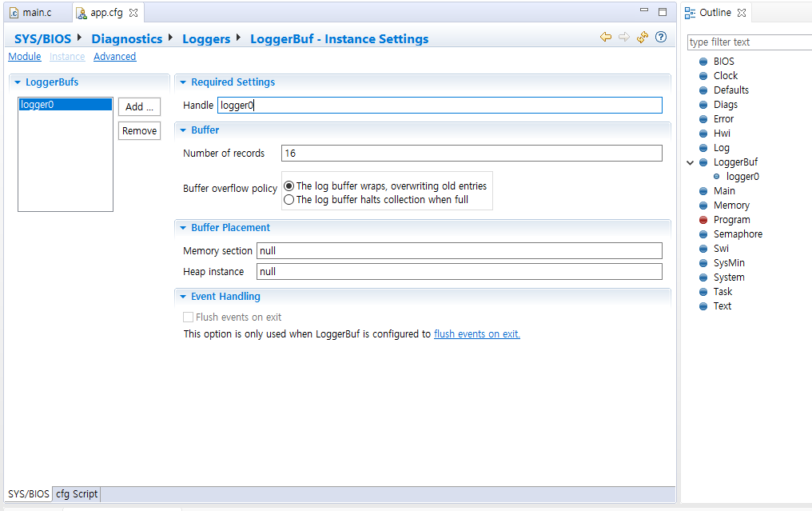Close the app.cfg editor tab

[x=133, y=13]
